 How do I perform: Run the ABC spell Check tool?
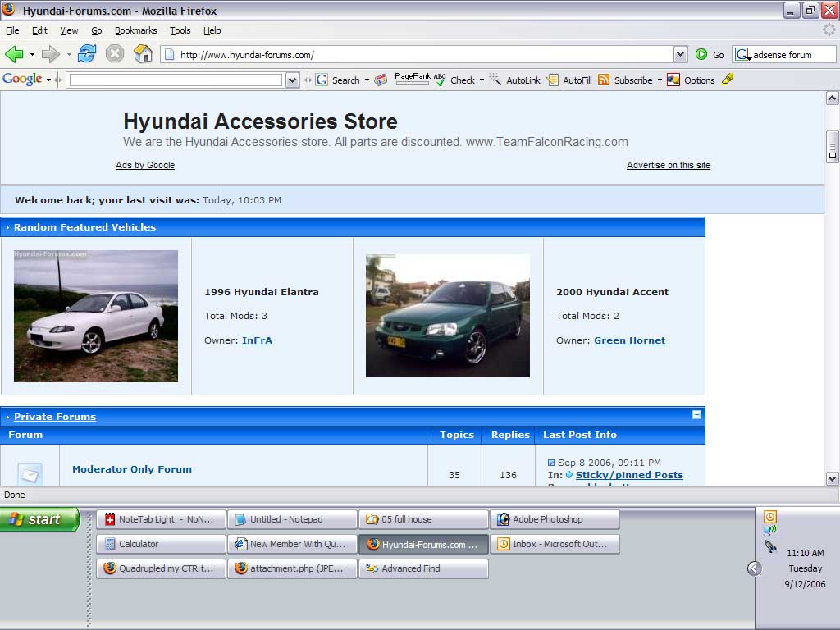click(x=454, y=80)
